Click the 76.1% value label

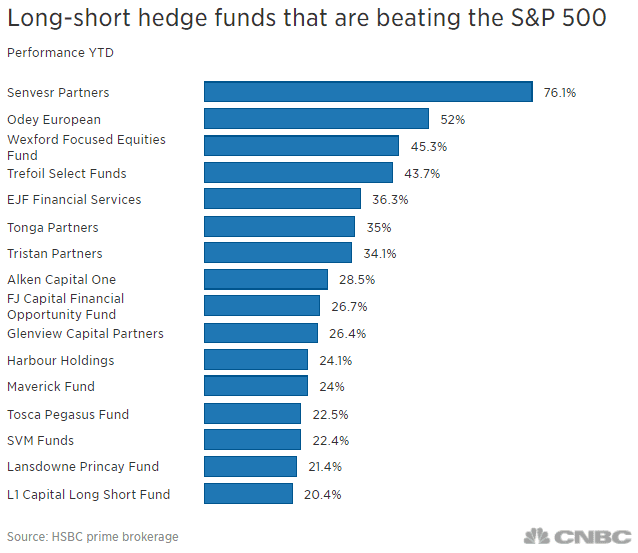tap(560, 93)
